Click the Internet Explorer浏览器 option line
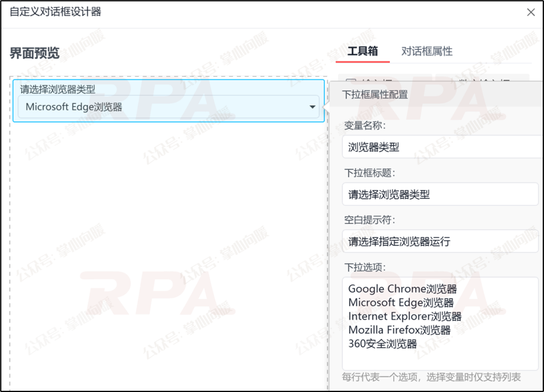Screen dimensions: 544x392 (x=405, y=316)
